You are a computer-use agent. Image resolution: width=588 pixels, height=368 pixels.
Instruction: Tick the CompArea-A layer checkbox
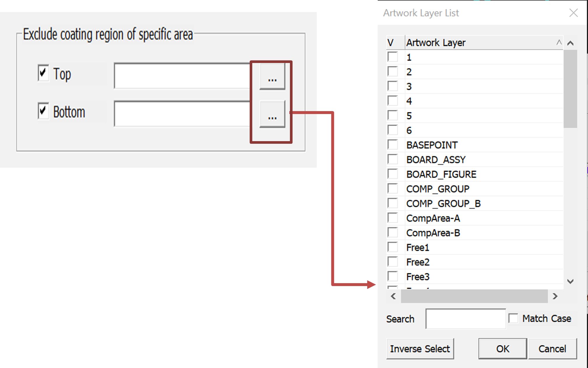point(393,218)
